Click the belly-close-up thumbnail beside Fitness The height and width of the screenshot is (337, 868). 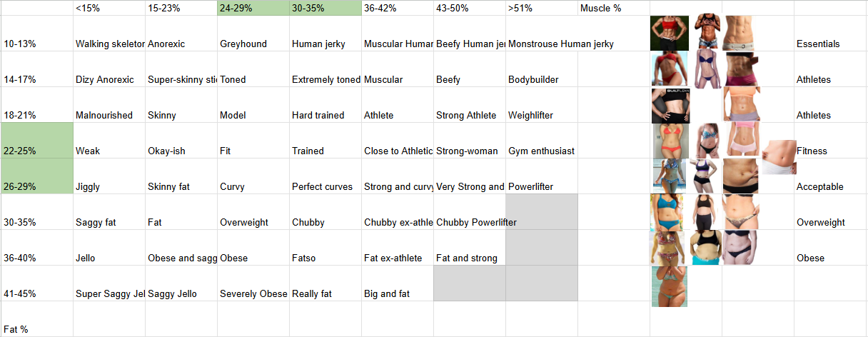779,157
